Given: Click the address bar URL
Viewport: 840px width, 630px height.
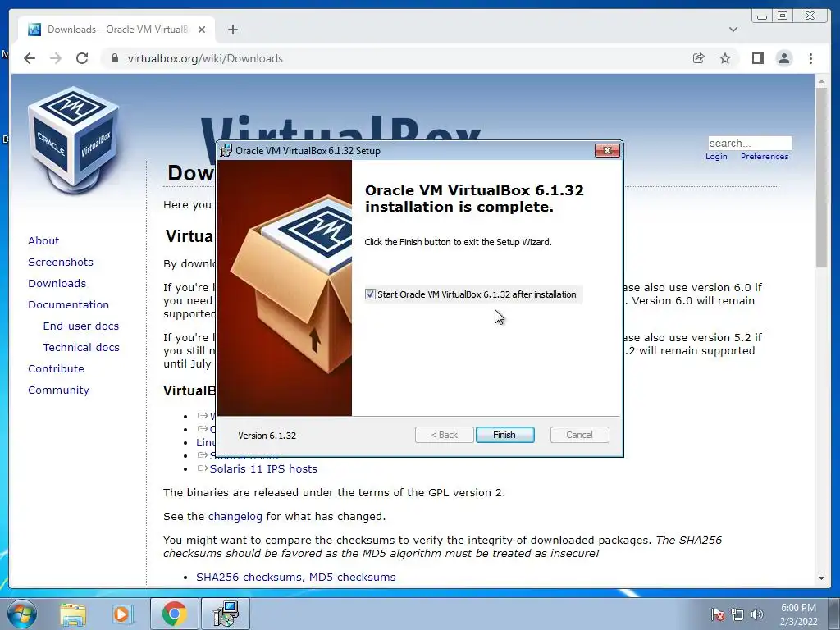Looking at the screenshot, I should (205, 58).
